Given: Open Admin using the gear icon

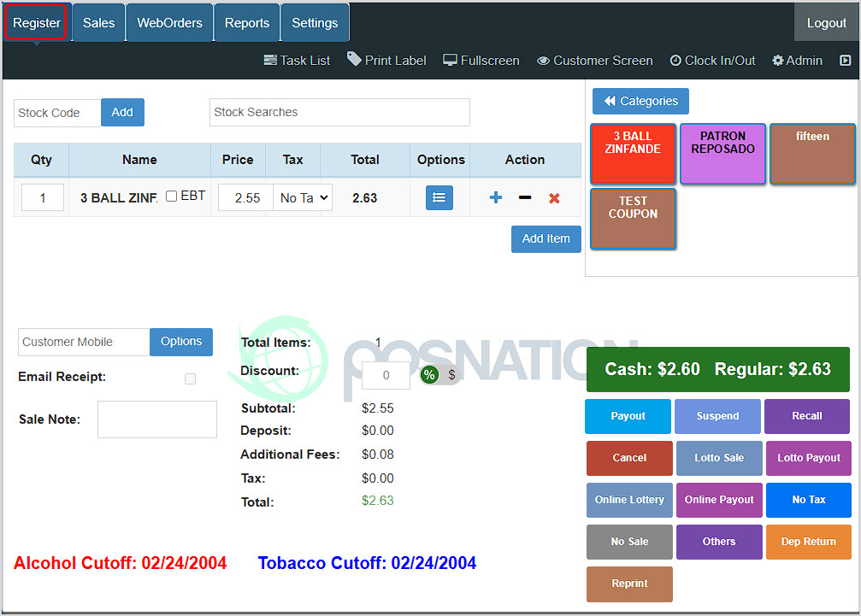Looking at the screenshot, I should [x=778, y=61].
